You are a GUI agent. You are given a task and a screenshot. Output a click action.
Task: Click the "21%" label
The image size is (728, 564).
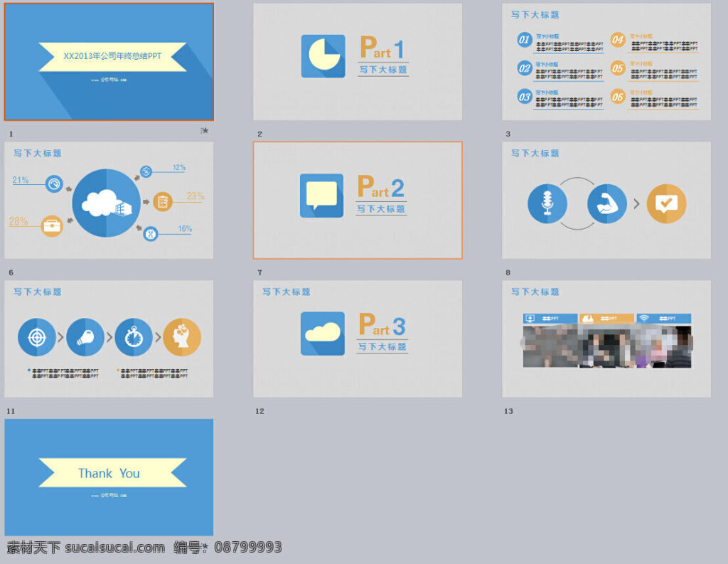point(21,180)
